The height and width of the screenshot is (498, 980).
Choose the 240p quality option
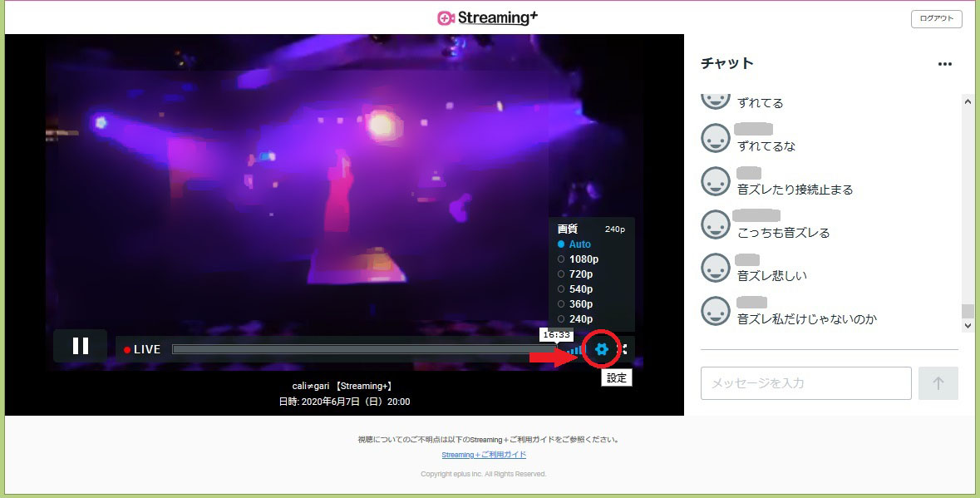pos(580,318)
